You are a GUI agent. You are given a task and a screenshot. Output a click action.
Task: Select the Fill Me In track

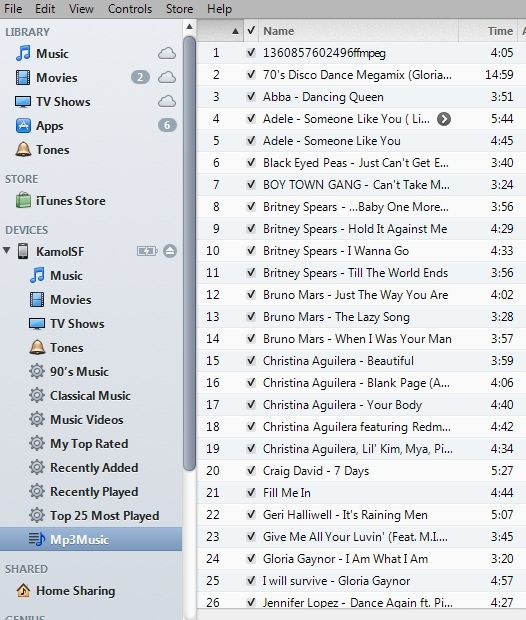pyautogui.click(x=287, y=493)
